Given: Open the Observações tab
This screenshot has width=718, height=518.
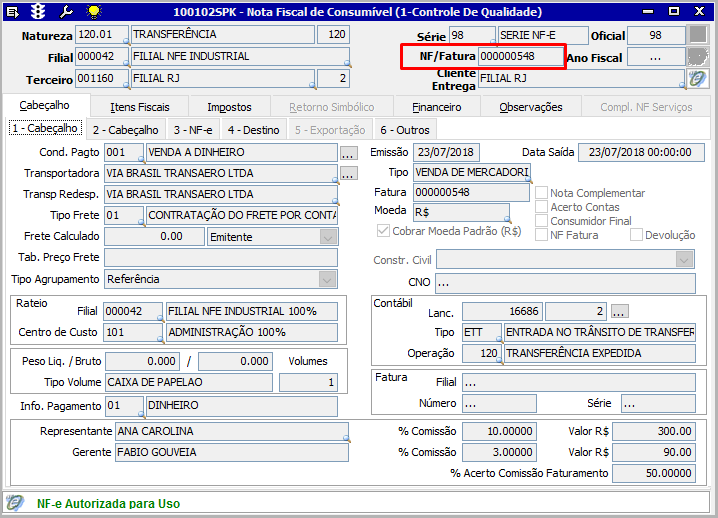Looking at the screenshot, I should (531, 107).
